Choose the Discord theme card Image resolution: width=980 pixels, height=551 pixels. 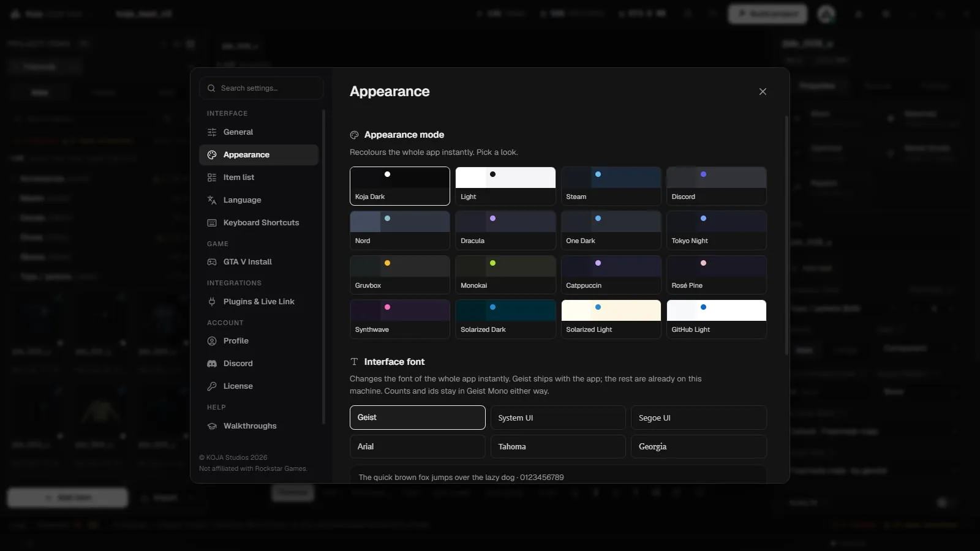(717, 186)
